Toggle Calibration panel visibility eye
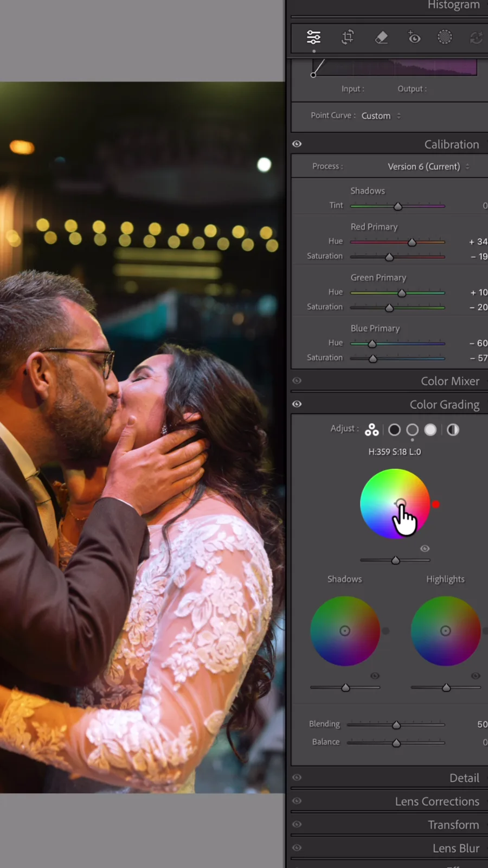 [x=297, y=144]
